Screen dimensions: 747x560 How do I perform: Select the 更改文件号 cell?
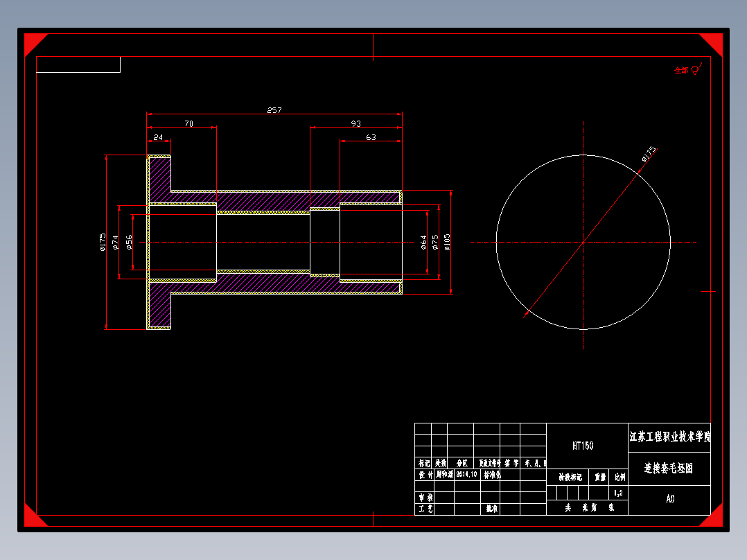click(489, 463)
